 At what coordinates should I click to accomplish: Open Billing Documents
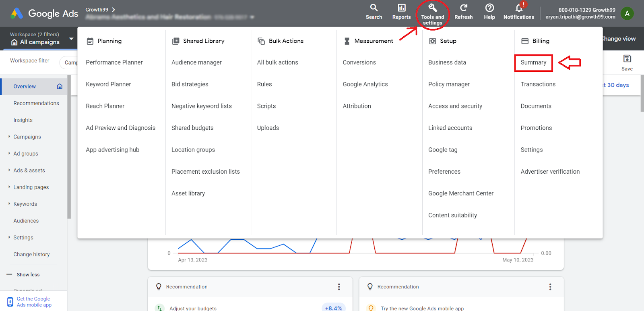(536, 106)
